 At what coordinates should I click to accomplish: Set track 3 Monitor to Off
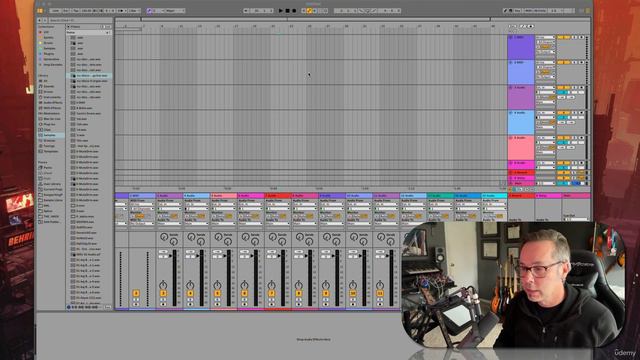click(175, 216)
